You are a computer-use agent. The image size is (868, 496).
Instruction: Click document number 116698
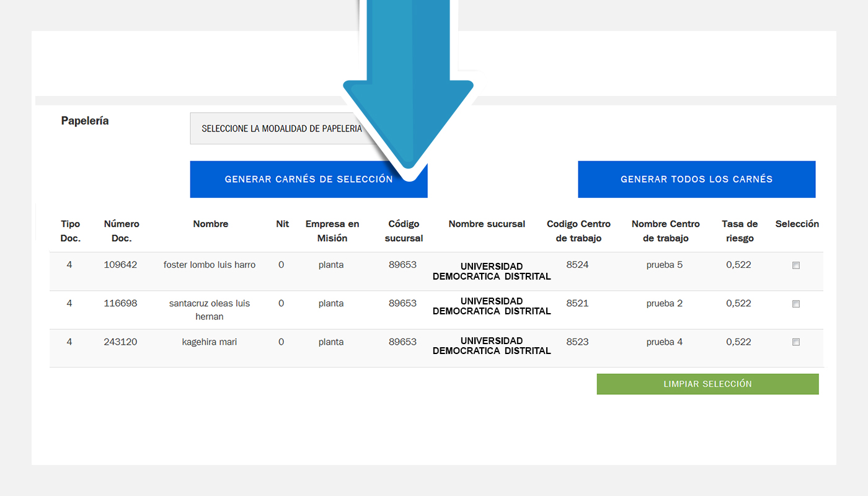[120, 303]
